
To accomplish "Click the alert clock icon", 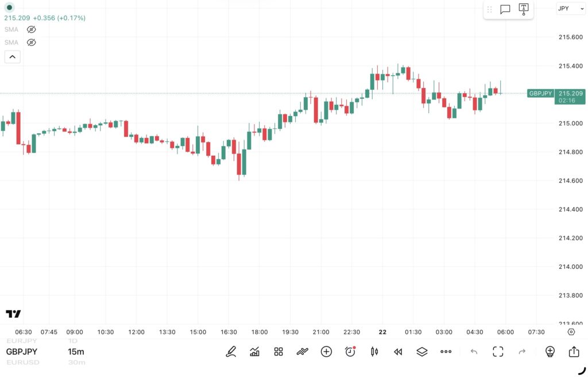I will click(350, 352).
